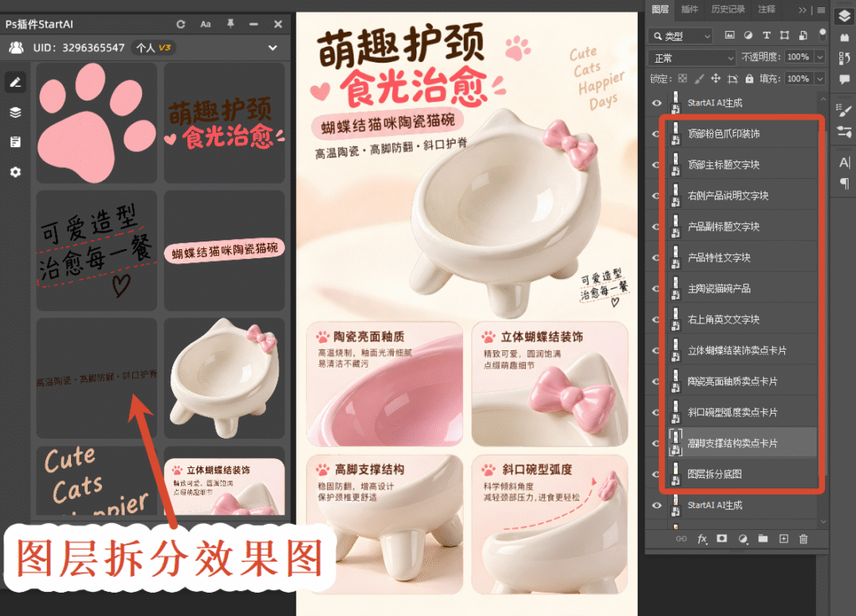This screenshot has width=856, height=616.
Task: Create new fill or adjustment layer icon
Action: [742, 539]
